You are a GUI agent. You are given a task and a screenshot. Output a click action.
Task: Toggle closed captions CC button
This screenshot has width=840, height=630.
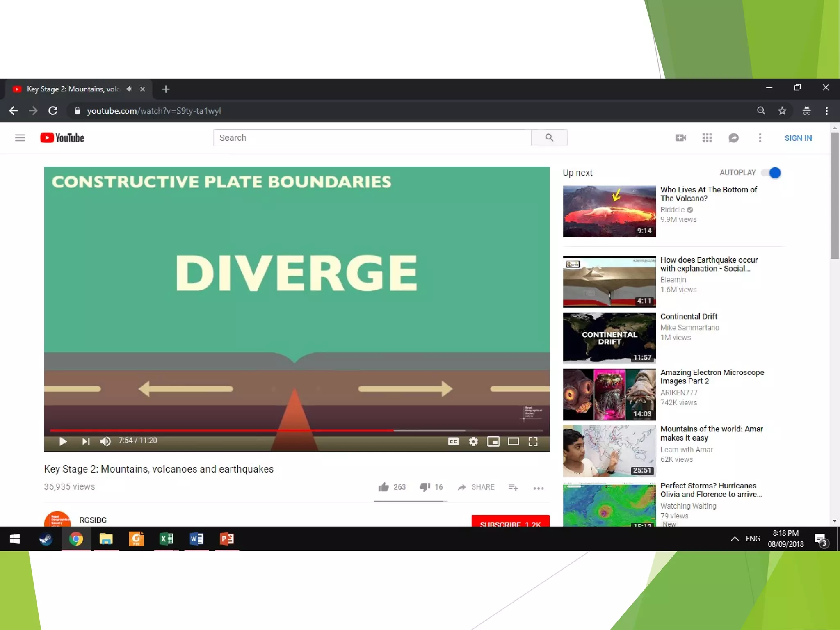point(453,441)
